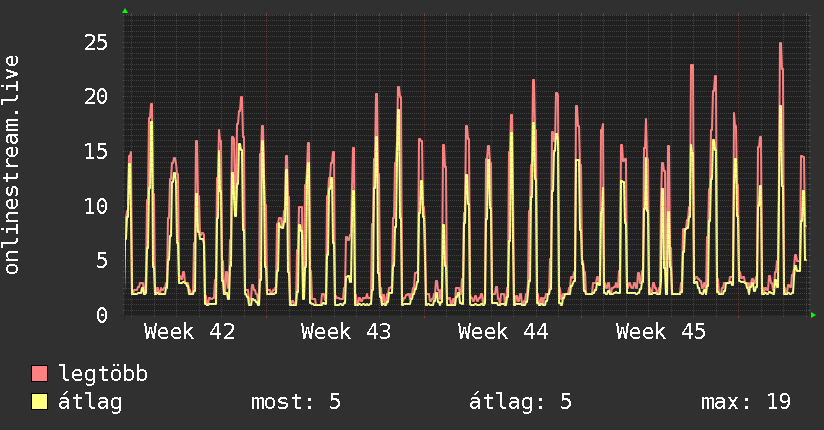
Task: Click the y-axis value 10
Action: pyautogui.click(x=96, y=206)
